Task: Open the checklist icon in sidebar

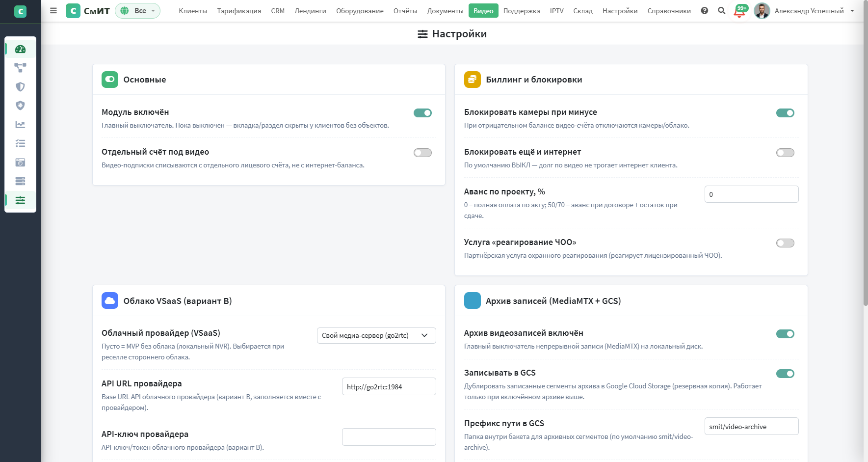Action: 20,143
